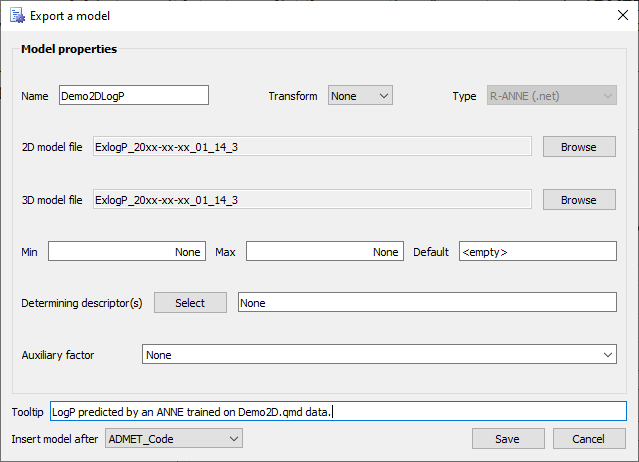639x462 pixels.
Task: Open the Insert model after dropdown
Action: click(174, 438)
